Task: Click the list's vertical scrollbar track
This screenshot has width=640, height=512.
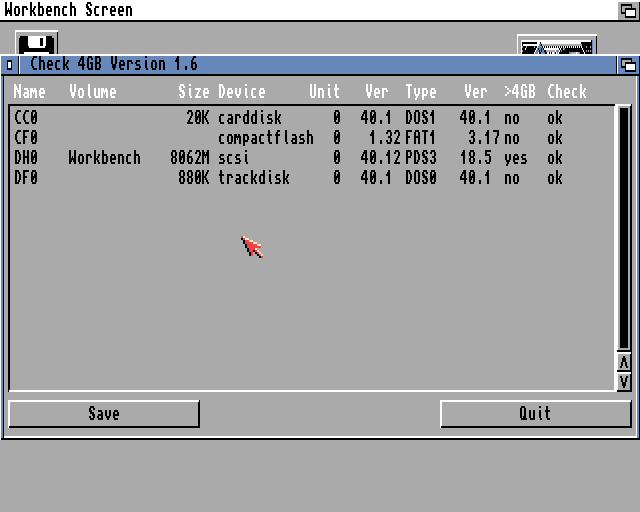Action: pyautogui.click(x=624, y=228)
